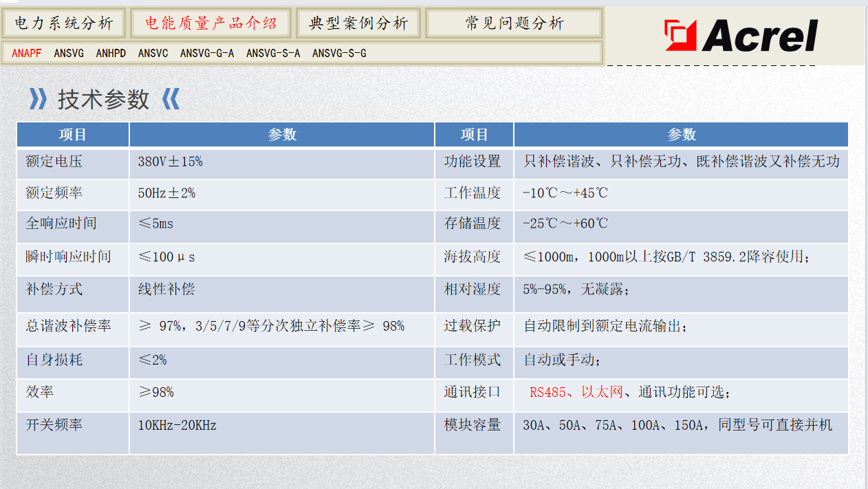The width and height of the screenshot is (868, 489).
Task: Click the red 以太网 text
Action: [x=602, y=392]
